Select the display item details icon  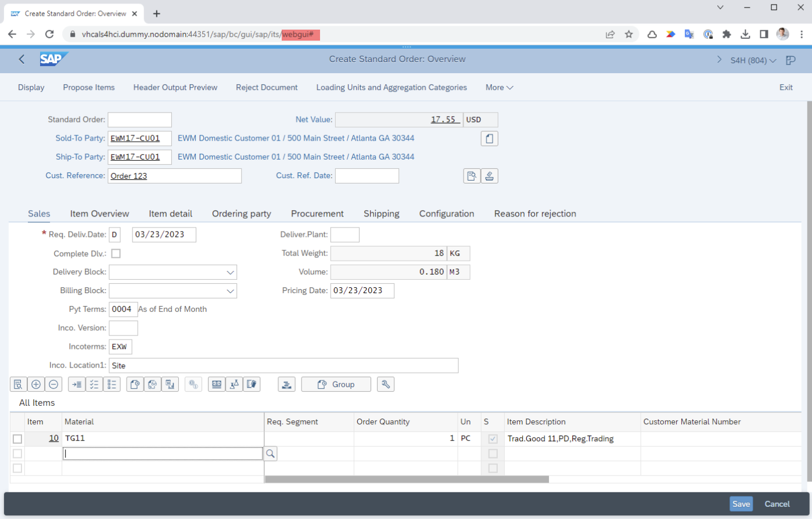[x=17, y=384]
